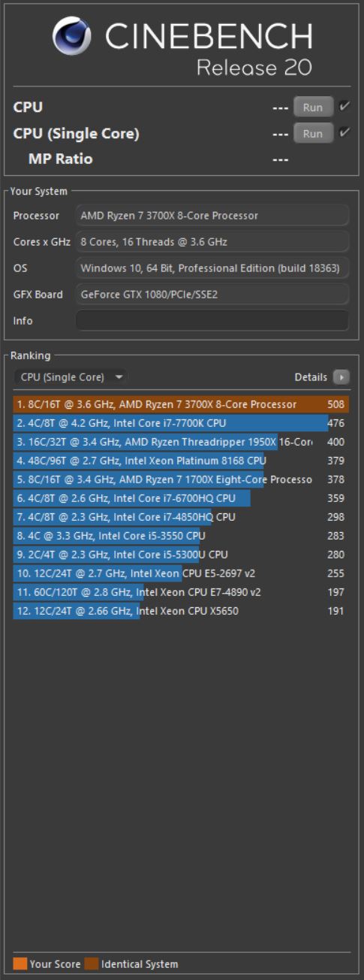This screenshot has width=364, height=980.
Task: Click the Processor name field
Action: coord(212,216)
